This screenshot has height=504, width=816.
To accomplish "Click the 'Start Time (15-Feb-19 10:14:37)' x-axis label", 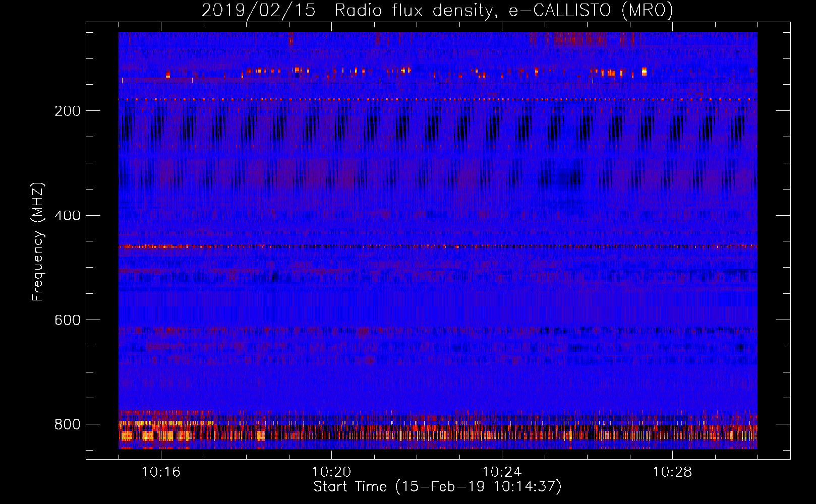I will tap(437, 487).
